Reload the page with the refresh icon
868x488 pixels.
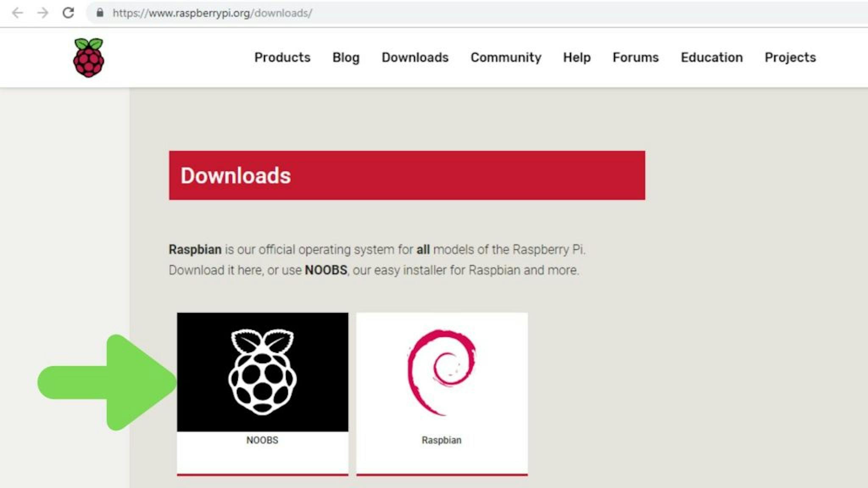(68, 13)
